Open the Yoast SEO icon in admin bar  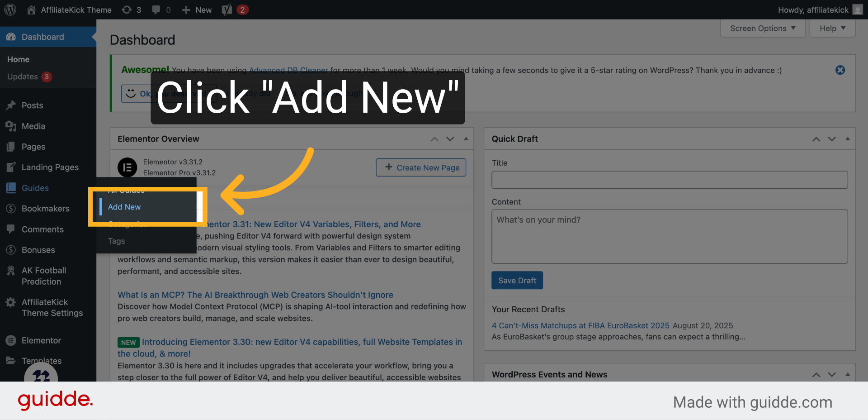(227, 10)
